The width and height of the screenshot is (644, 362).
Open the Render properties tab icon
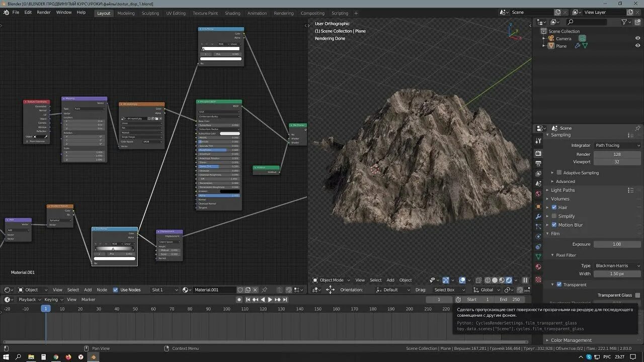point(538,153)
